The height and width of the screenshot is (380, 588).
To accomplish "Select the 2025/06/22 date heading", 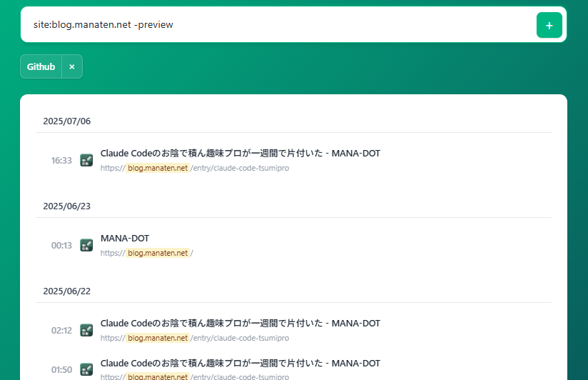I will (67, 291).
